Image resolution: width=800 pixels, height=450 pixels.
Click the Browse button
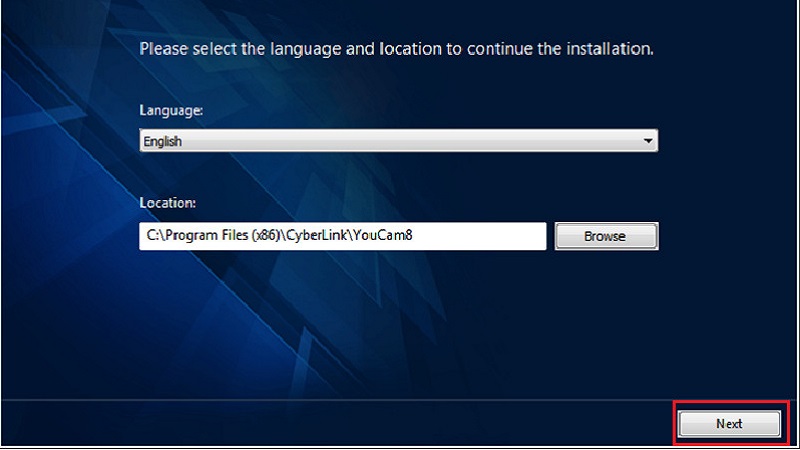pos(605,236)
